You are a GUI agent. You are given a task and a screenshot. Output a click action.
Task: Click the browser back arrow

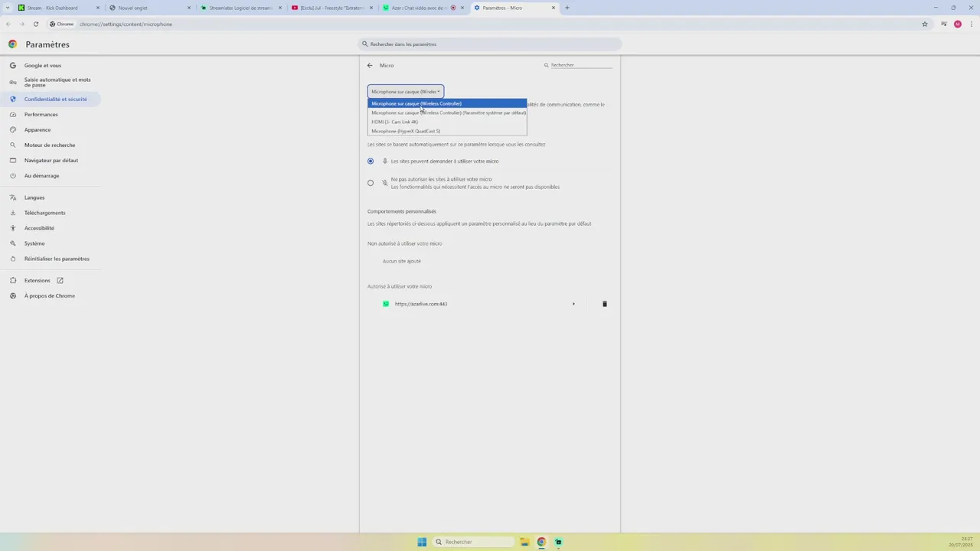tap(8, 24)
